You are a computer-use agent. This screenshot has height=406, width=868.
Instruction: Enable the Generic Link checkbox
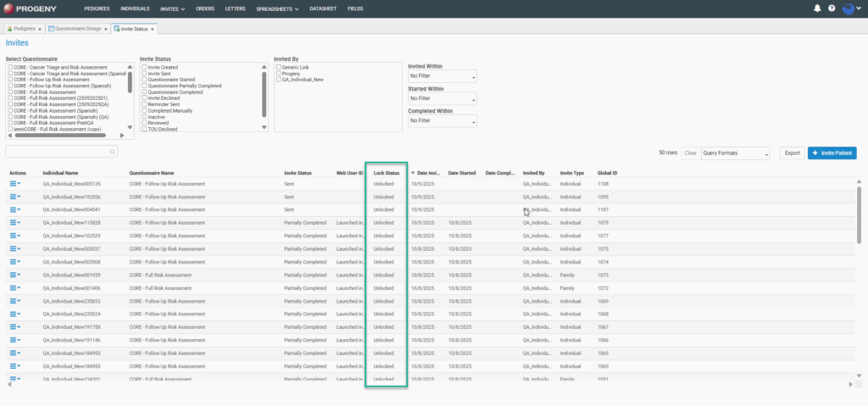click(278, 67)
